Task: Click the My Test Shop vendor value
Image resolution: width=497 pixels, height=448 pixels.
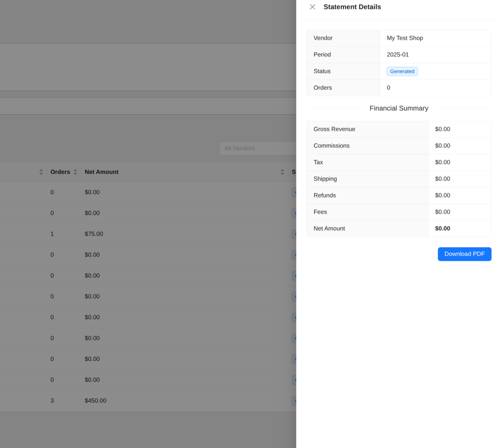Action: (x=405, y=38)
